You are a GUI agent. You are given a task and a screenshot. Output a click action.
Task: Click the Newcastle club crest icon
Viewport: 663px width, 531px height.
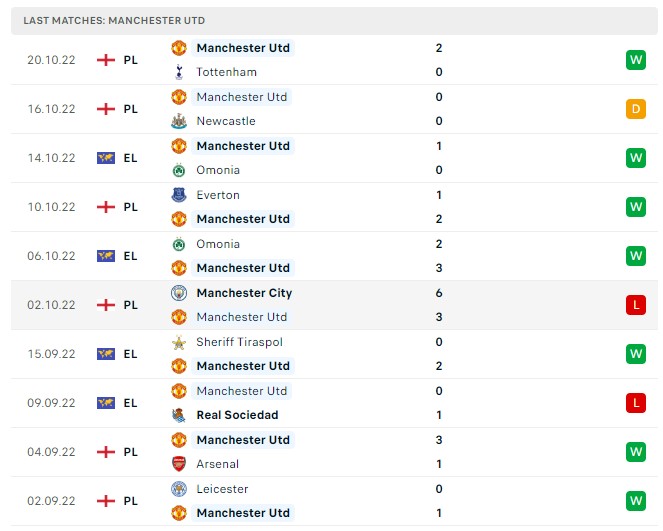[x=179, y=121]
